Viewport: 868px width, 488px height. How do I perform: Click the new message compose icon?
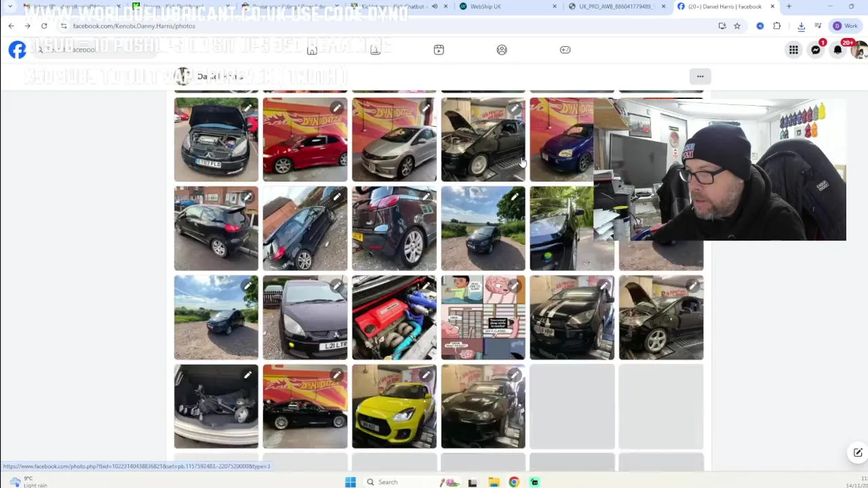pyautogui.click(x=857, y=453)
